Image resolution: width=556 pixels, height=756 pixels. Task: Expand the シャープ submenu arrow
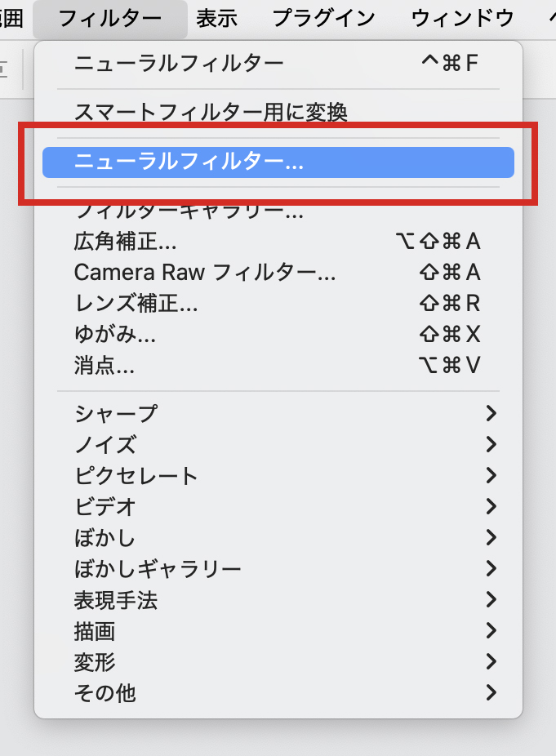pyautogui.click(x=491, y=414)
